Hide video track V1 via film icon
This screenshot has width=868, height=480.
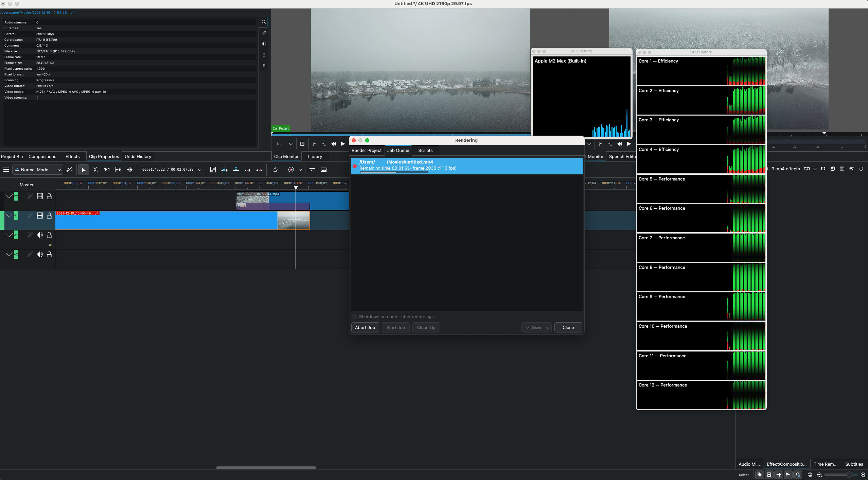(x=40, y=216)
